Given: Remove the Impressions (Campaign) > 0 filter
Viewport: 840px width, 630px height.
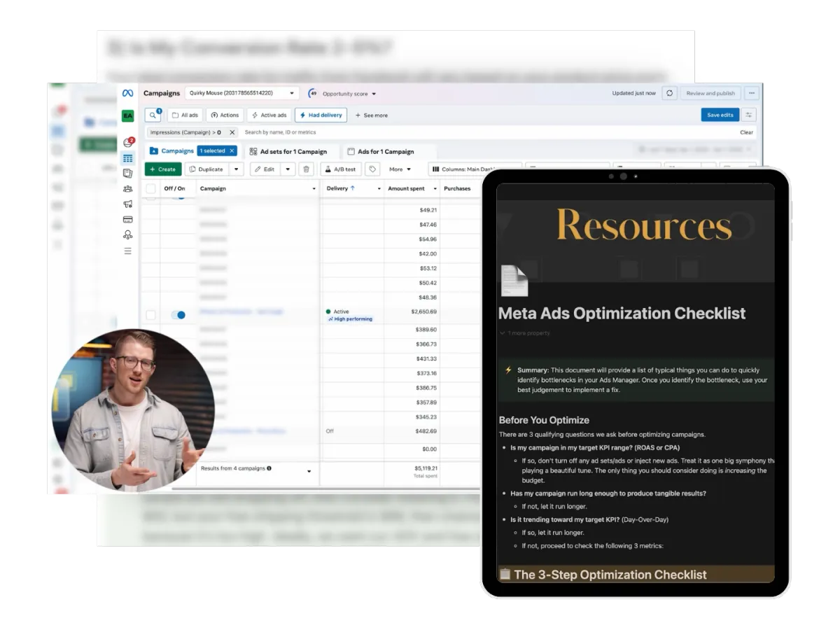Looking at the screenshot, I should point(232,132).
